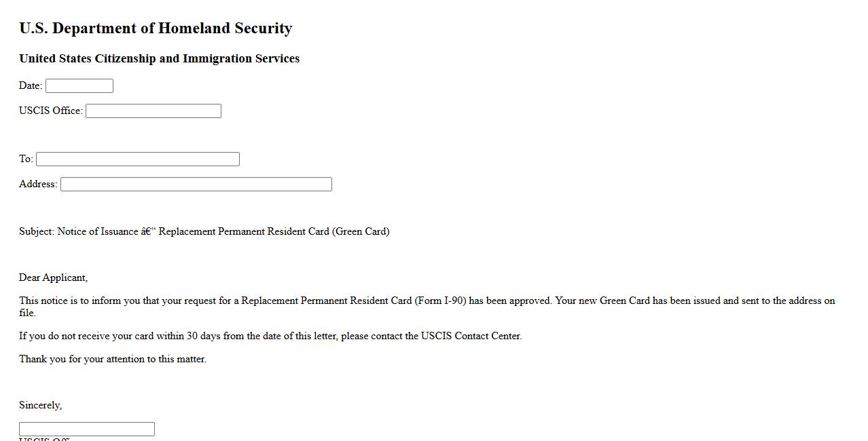Click the "Address:" label
Viewport: 868px width, 441px height.
click(x=38, y=184)
